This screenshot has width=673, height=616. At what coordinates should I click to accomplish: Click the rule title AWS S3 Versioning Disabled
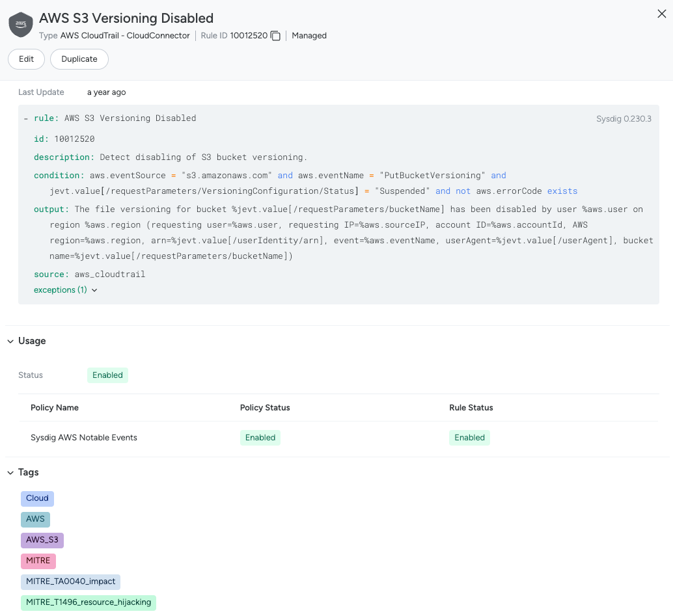point(126,18)
